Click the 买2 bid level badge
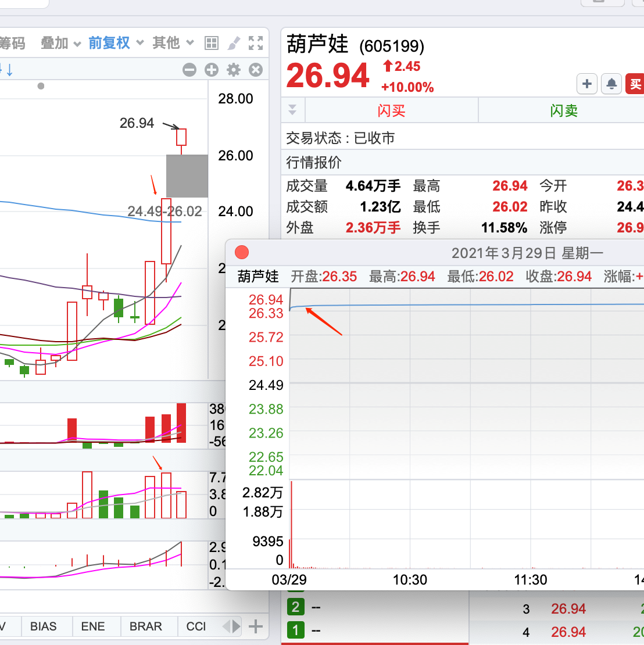644x645 pixels. pos(295,607)
